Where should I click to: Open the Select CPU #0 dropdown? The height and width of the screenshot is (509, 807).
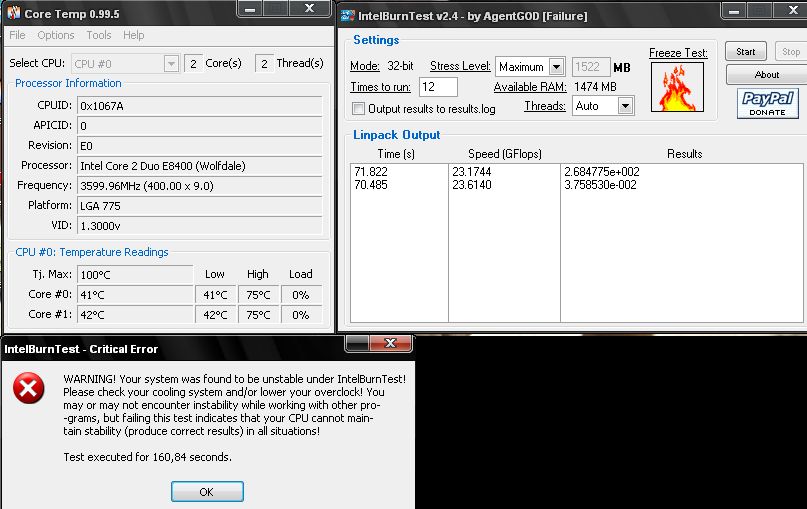(x=171, y=63)
